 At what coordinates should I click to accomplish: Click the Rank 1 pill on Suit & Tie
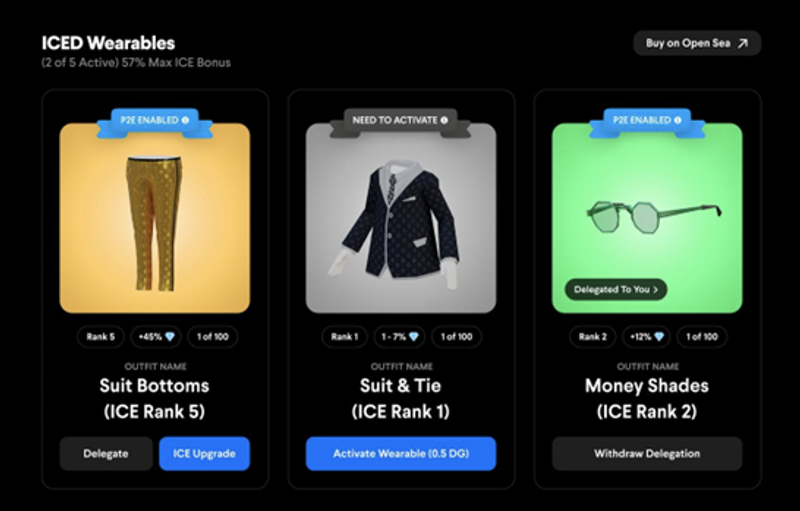[x=344, y=337]
